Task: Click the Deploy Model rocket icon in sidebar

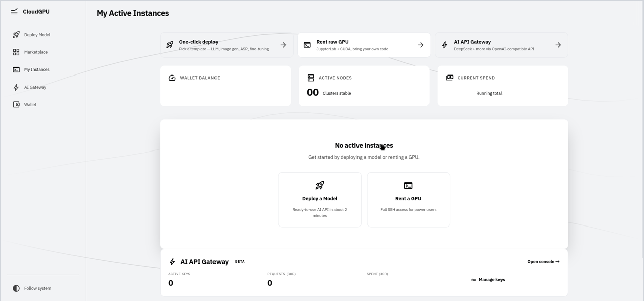Action: (16, 35)
